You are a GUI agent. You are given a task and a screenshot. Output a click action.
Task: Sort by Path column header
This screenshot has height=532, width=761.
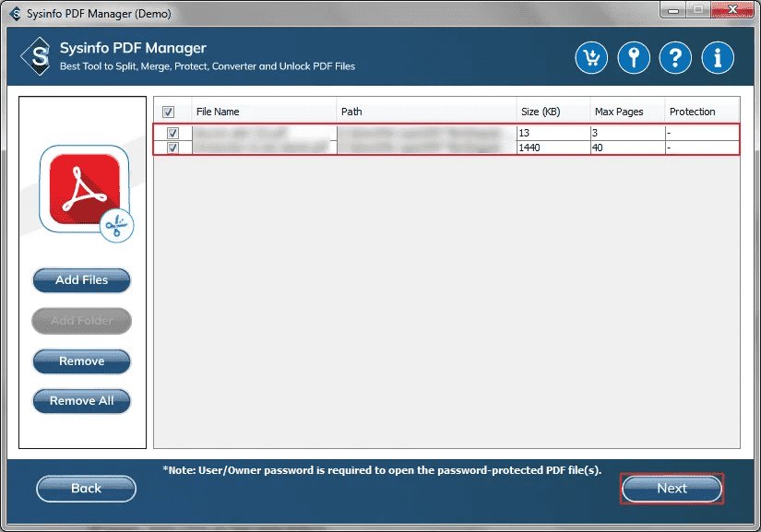(x=426, y=112)
